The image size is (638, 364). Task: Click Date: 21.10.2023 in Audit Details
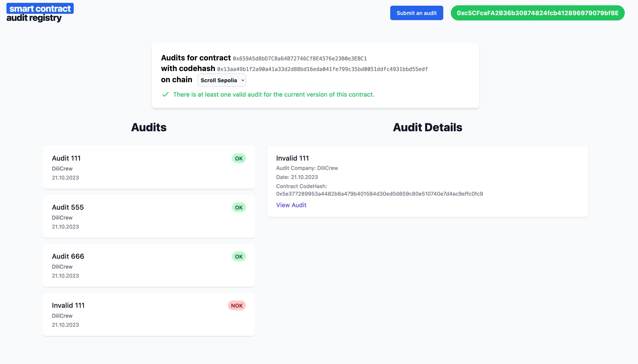click(x=297, y=177)
